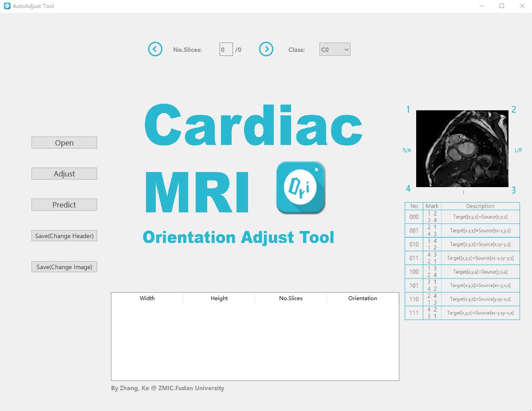Click the next slice arrow
Image resolution: width=532 pixels, height=411 pixels.
[x=266, y=49]
